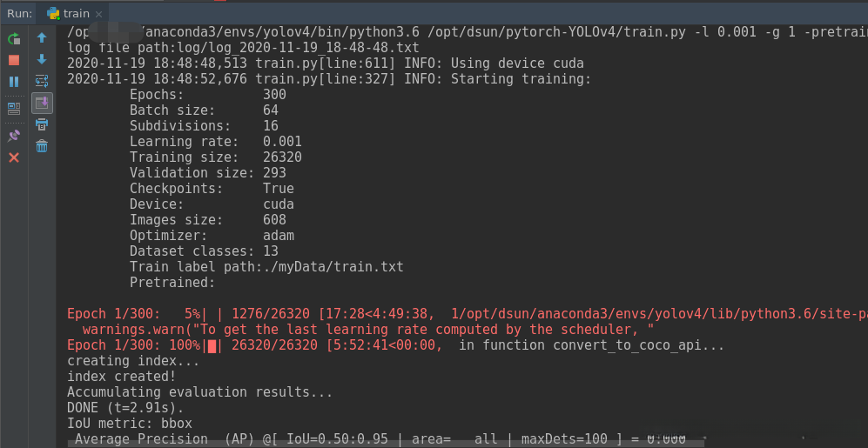Viewport: 868px width, 448px height.
Task: Close the Run panel with red X
Action: [x=14, y=157]
